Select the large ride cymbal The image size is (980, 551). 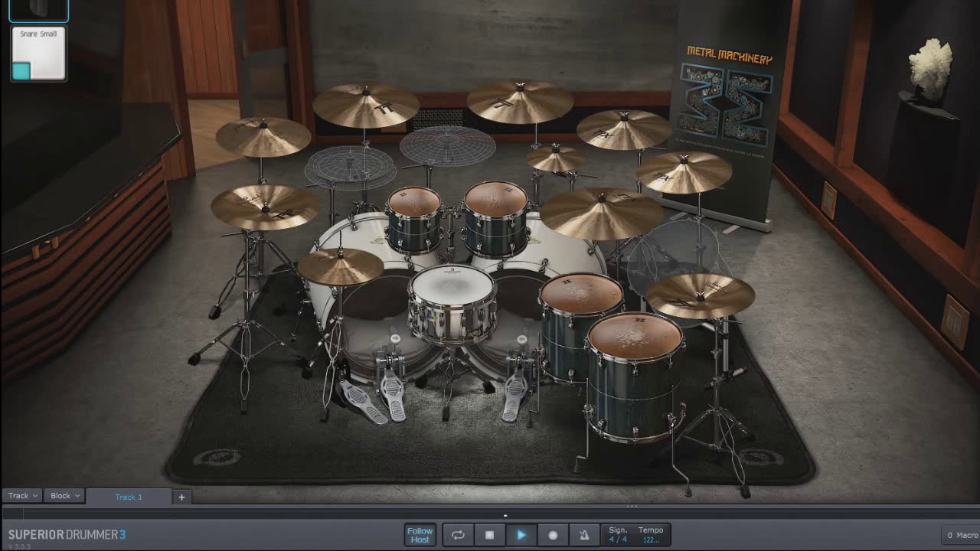[x=602, y=213]
